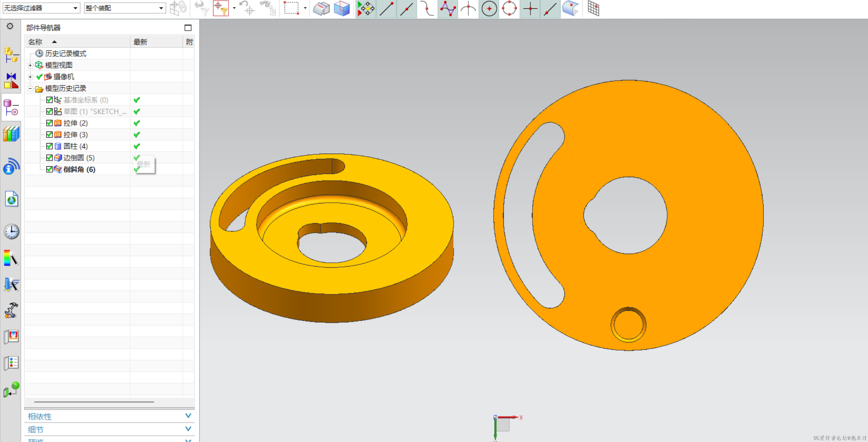
Task: Click the rectangle selection tool icon
Action: tap(292, 8)
